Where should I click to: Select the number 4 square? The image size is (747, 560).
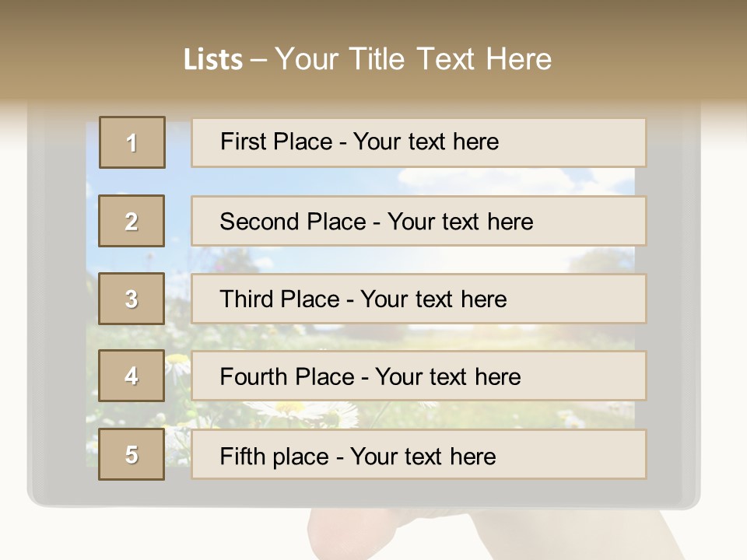[x=132, y=376]
